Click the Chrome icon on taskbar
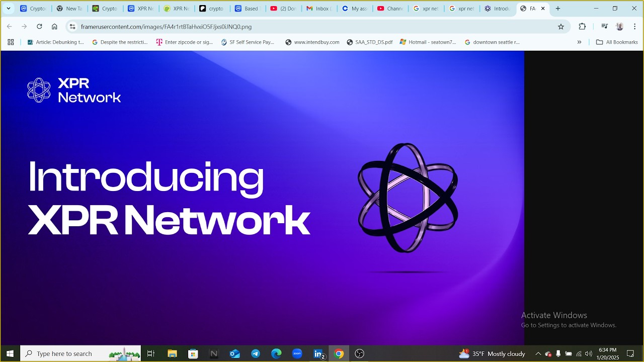Viewport: 644px width, 362px height. coord(339,353)
